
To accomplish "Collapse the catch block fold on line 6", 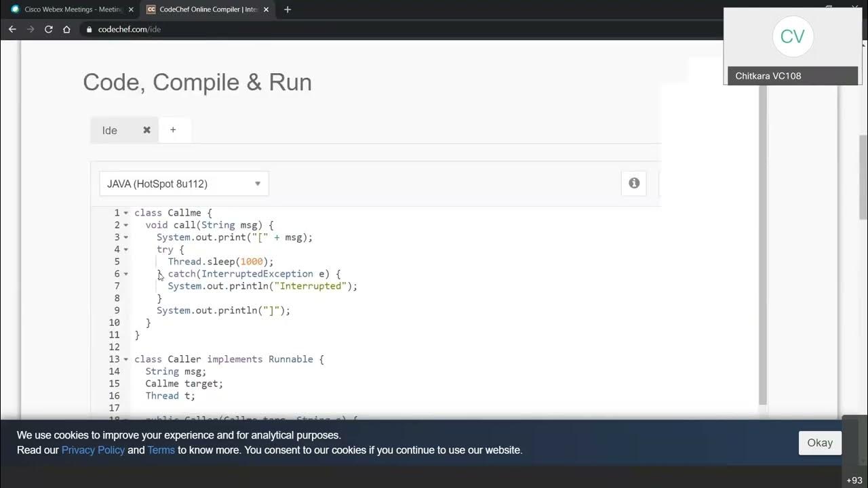I will [x=126, y=274].
